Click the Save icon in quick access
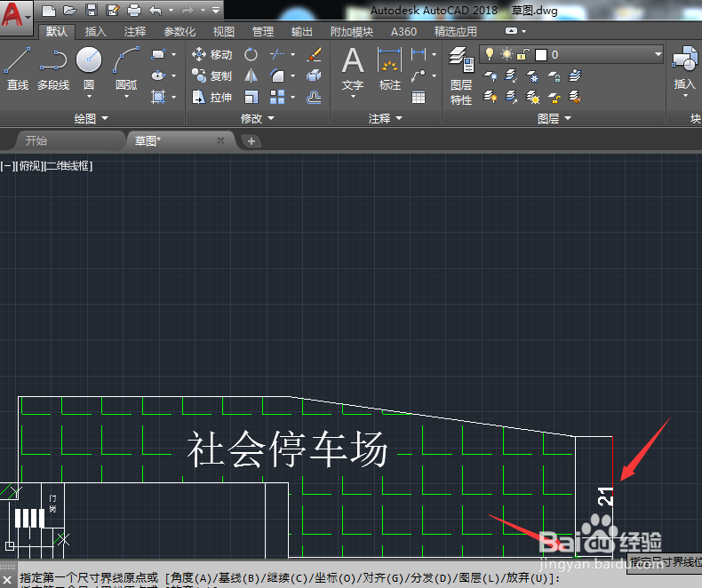The height and width of the screenshot is (588, 702). point(92,10)
